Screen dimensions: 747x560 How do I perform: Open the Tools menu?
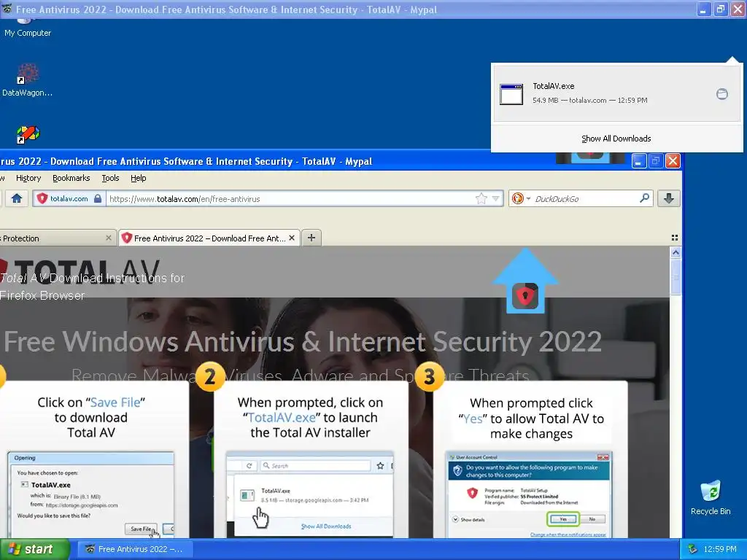[110, 178]
